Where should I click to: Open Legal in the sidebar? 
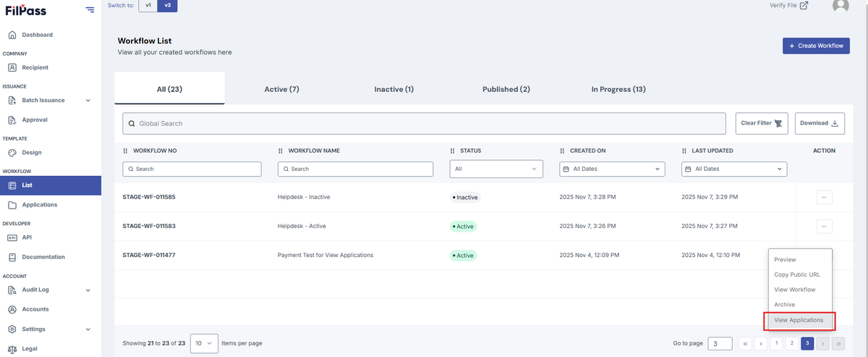click(x=29, y=348)
